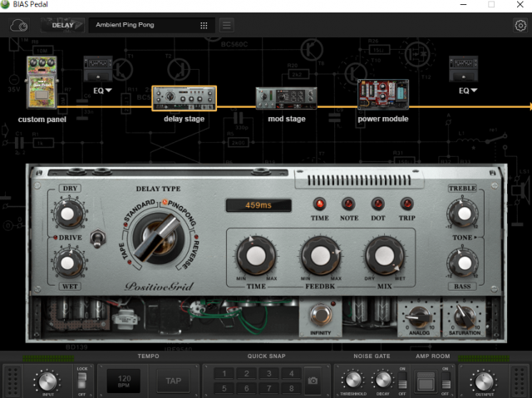The image size is (532, 398).
Task: Toggle the input LOCK switch
Action: tap(81, 381)
